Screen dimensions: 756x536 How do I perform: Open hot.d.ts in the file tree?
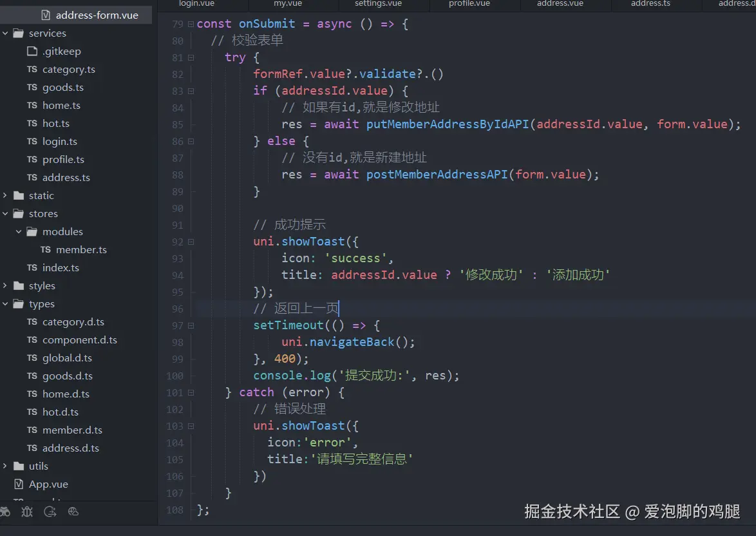pos(61,412)
